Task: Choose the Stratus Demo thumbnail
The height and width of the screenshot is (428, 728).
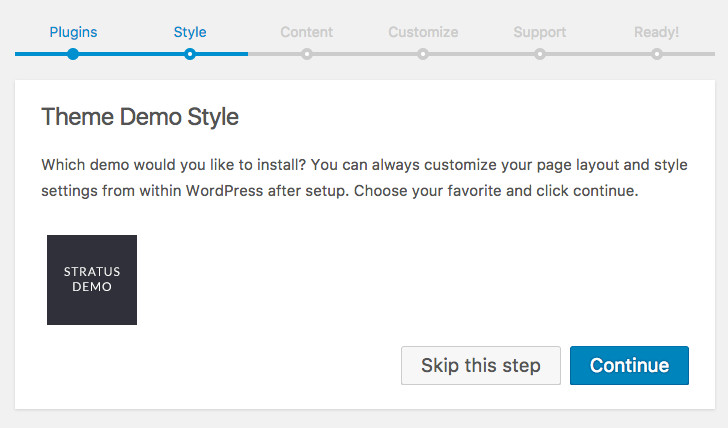Action: click(92, 280)
